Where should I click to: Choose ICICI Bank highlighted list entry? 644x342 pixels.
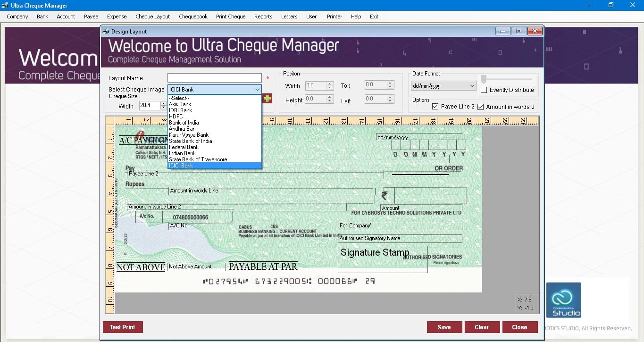click(215, 166)
